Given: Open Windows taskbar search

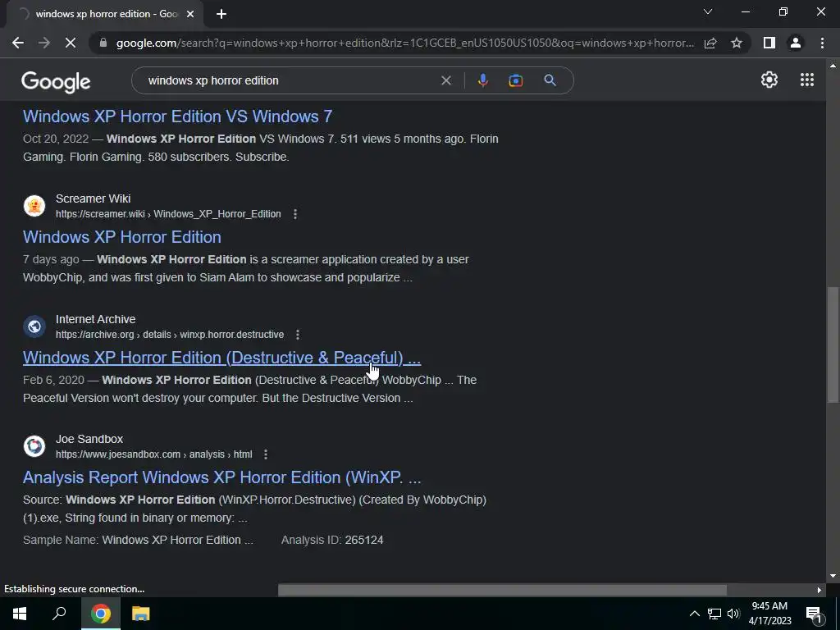Looking at the screenshot, I should point(59,614).
